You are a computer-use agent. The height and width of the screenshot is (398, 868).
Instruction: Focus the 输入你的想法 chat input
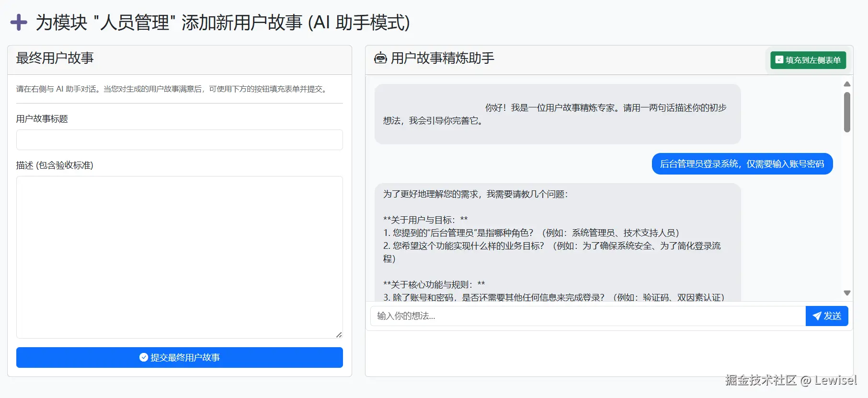coord(588,316)
